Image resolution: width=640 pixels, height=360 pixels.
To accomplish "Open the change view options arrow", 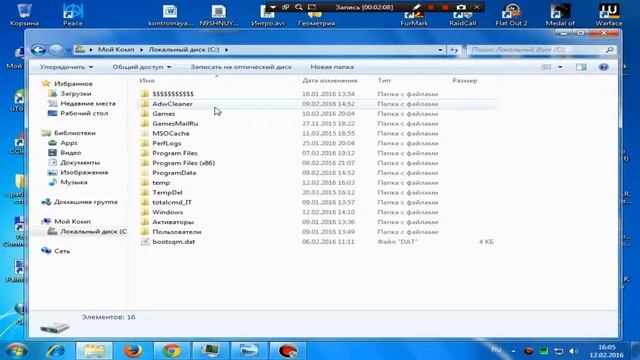I will pyautogui.click(x=560, y=67).
